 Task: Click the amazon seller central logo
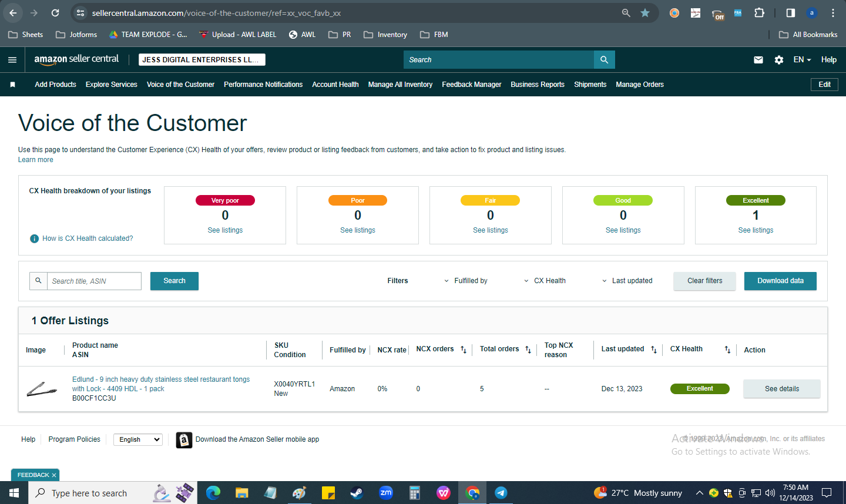coord(76,59)
